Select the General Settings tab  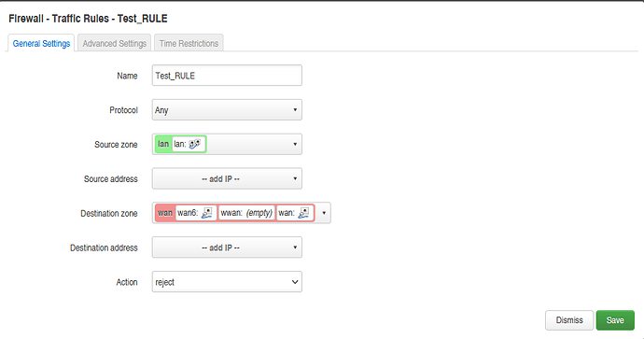click(x=41, y=43)
